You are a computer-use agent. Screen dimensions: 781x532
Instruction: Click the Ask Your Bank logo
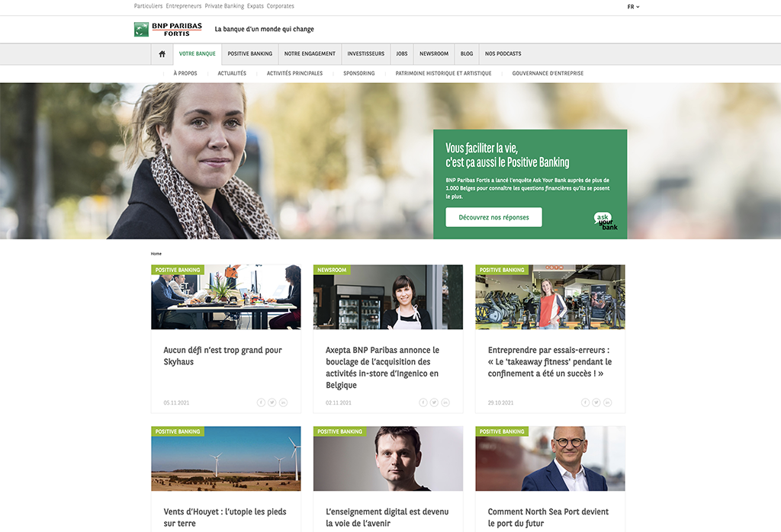tap(605, 221)
